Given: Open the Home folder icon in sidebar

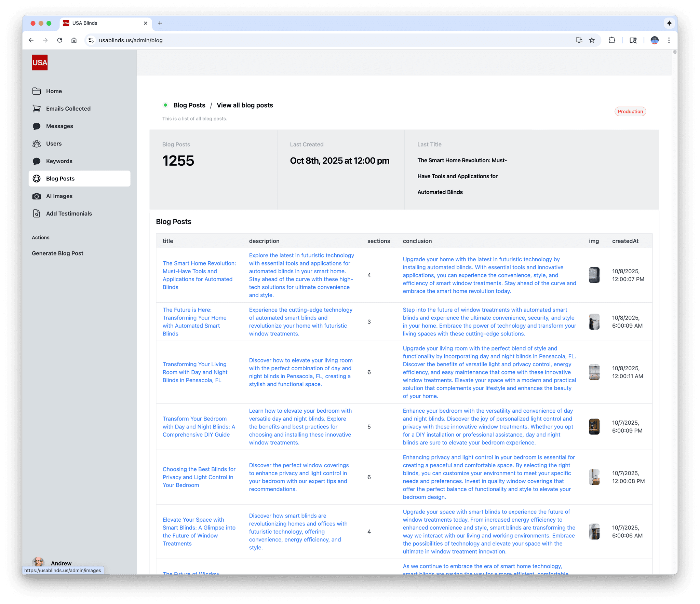Looking at the screenshot, I should [37, 91].
